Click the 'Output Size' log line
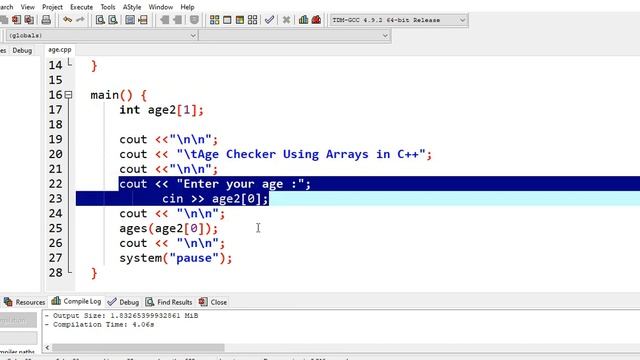The height and width of the screenshot is (360, 640). tap(121, 316)
